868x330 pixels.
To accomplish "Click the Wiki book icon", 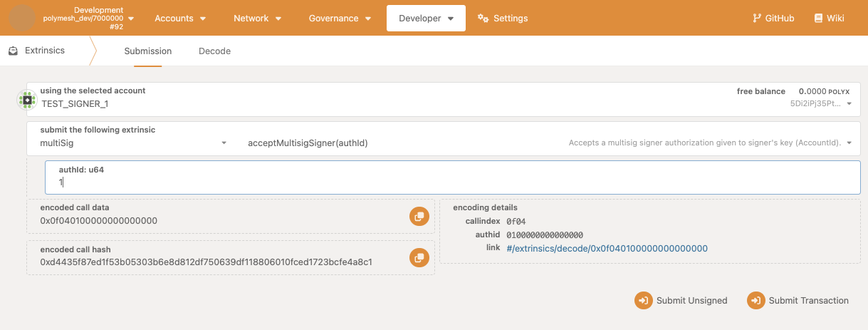I will point(818,19).
